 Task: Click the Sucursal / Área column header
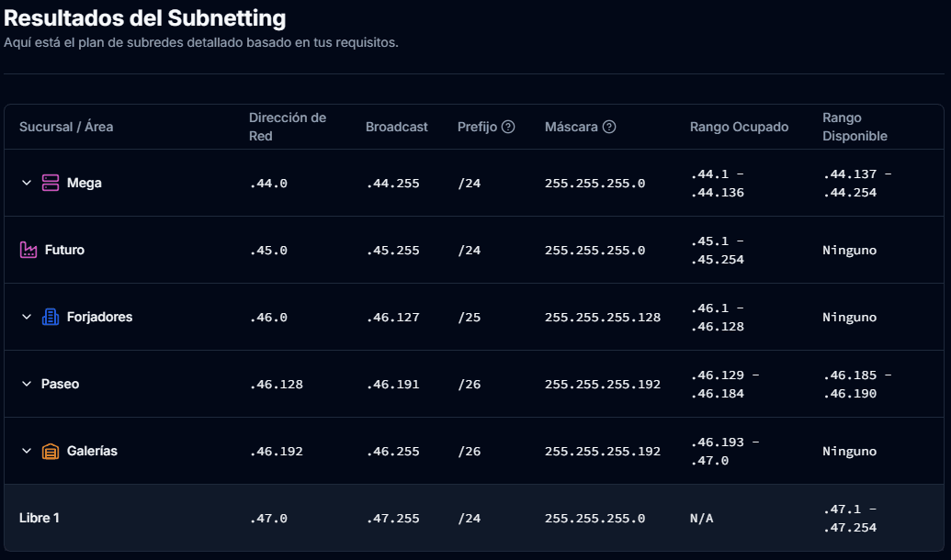66,127
